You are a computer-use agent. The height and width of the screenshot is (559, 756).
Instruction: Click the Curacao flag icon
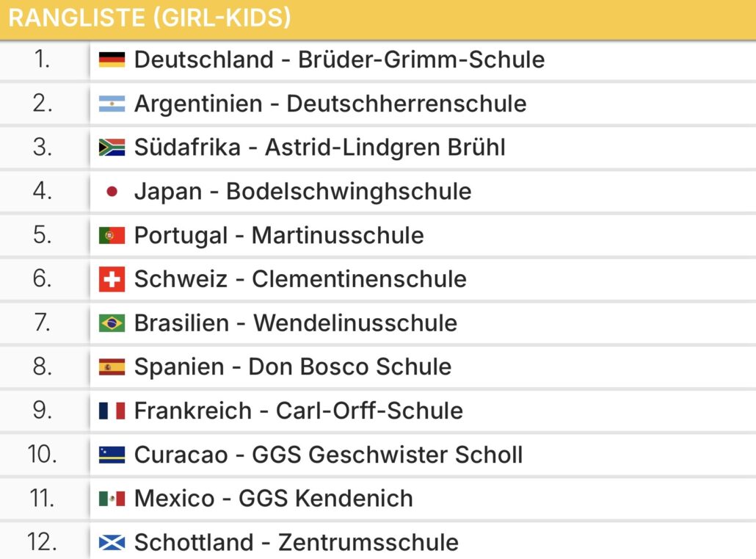tap(112, 455)
